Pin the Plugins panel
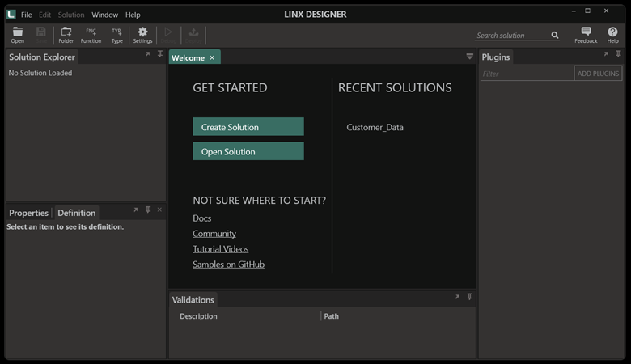631x364 pixels. [x=618, y=54]
